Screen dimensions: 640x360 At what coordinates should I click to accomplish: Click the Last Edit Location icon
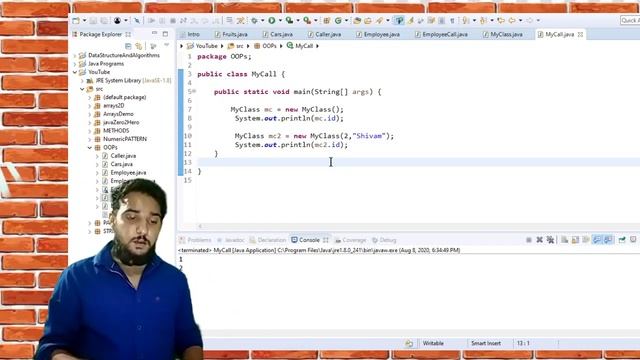click(x=501, y=20)
